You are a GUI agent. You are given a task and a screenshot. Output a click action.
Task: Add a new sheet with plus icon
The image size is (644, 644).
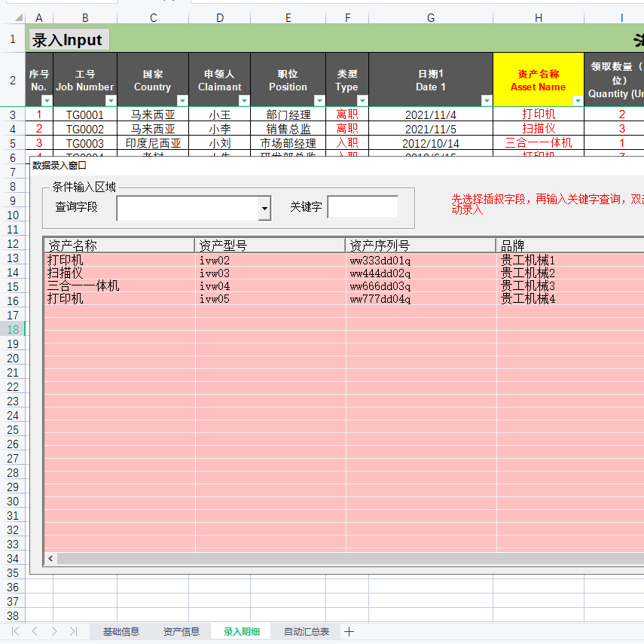349,632
